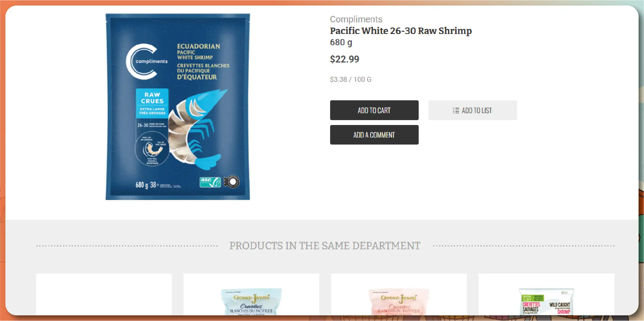The width and height of the screenshot is (644, 321).
Task: Click the ASC certification logo on package
Action: pyautogui.click(x=210, y=182)
